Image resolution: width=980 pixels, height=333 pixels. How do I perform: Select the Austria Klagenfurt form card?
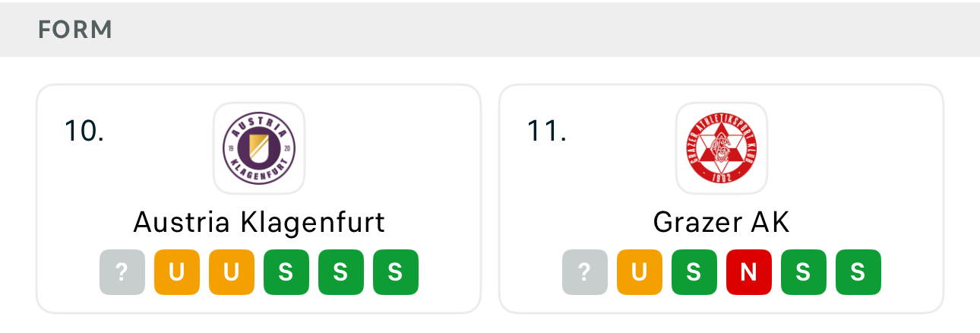pyautogui.click(x=259, y=198)
